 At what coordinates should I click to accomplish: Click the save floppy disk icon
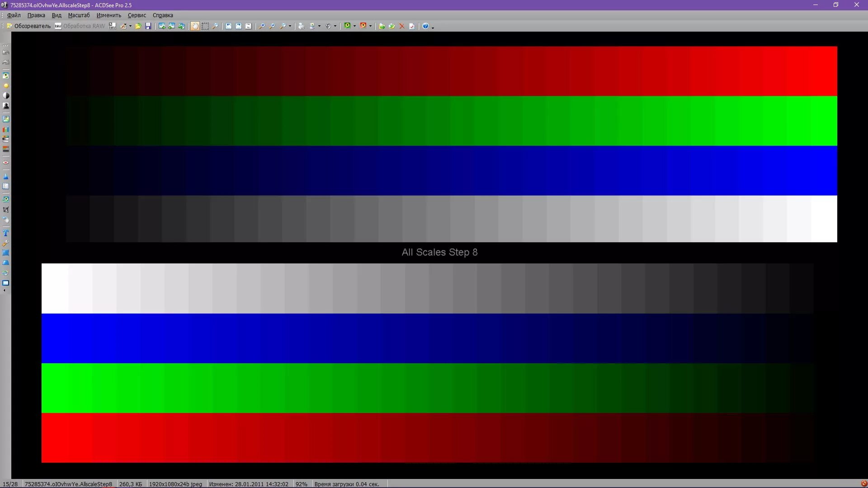[148, 26]
